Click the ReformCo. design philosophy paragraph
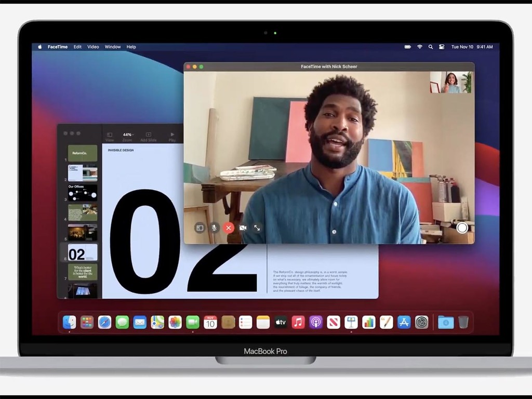 tap(310, 281)
